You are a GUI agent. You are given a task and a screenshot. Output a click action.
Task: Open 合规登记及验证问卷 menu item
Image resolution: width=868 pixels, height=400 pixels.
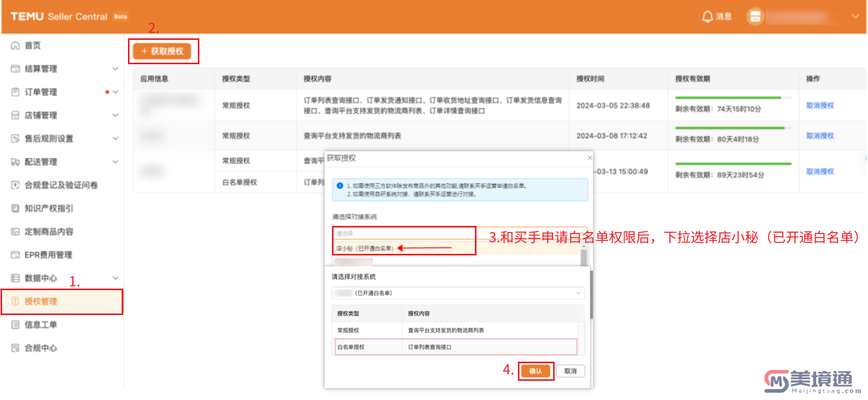[x=61, y=185]
